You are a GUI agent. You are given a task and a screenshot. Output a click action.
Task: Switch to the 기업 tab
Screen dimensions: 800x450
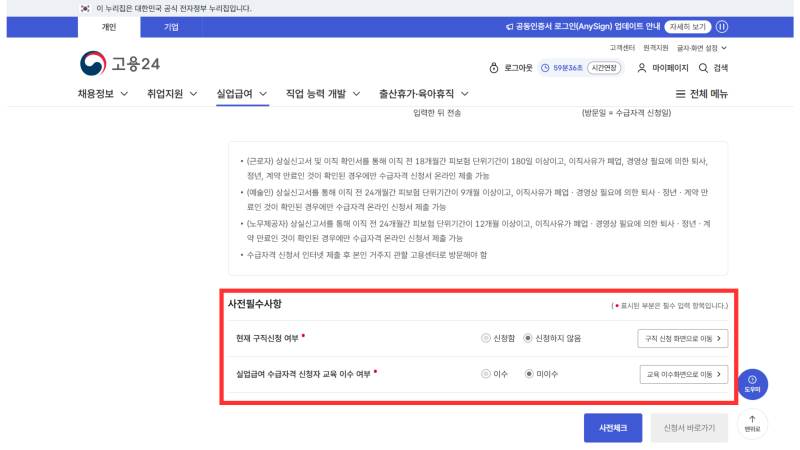pyautogui.click(x=171, y=27)
